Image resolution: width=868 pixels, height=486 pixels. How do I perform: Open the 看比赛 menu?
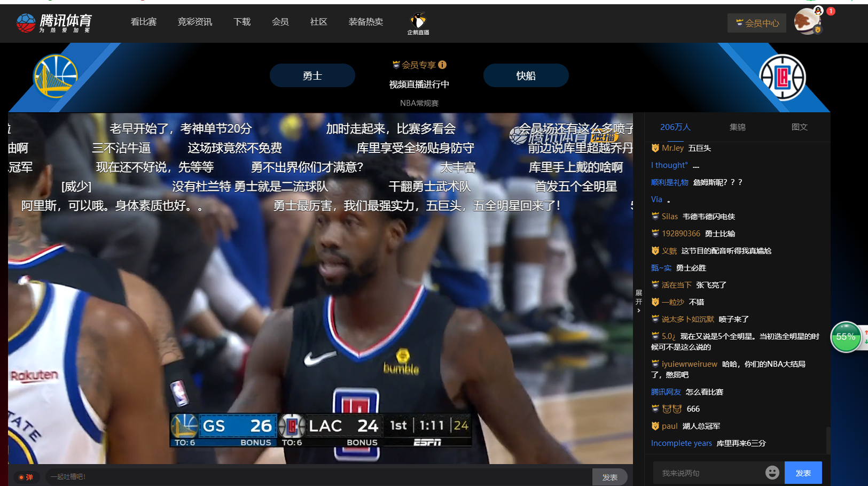pyautogui.click(x=144, y=22)
